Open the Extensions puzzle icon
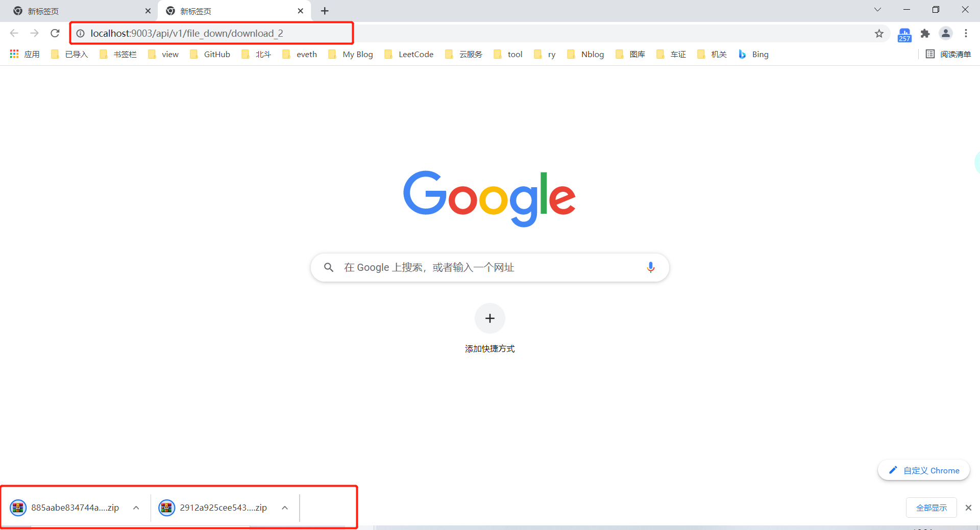This screenshot has width=980, height=530. pos(925,34)
